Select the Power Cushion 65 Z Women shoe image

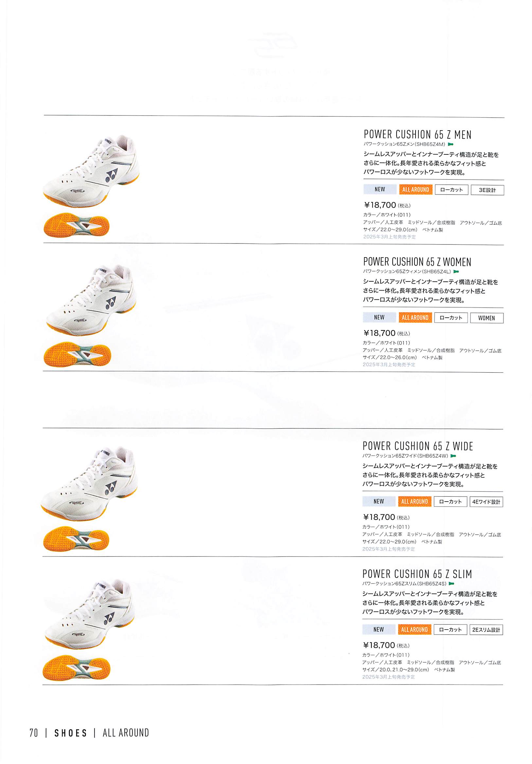[91, 300]
